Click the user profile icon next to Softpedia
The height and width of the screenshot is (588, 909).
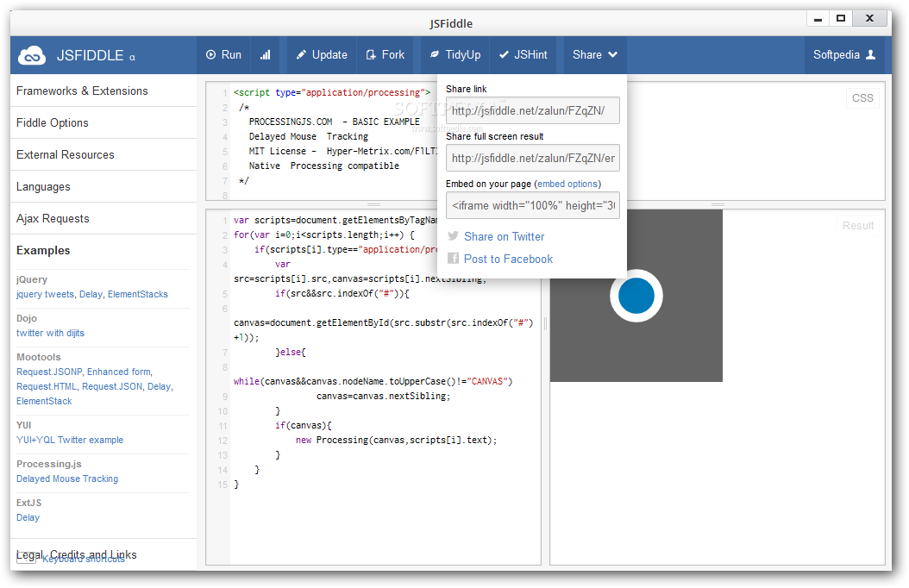tap(870, 54)
